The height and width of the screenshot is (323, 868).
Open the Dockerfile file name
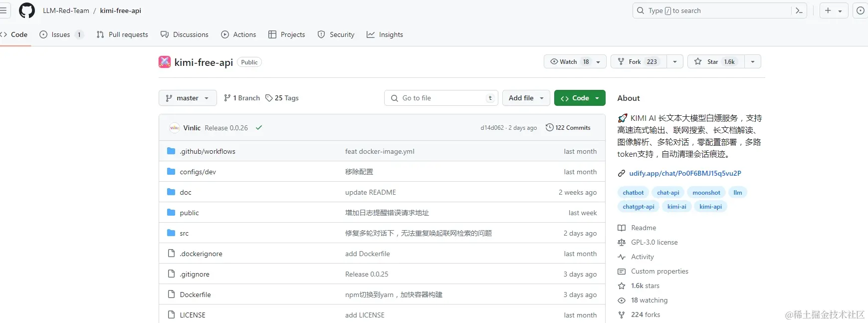195,295
